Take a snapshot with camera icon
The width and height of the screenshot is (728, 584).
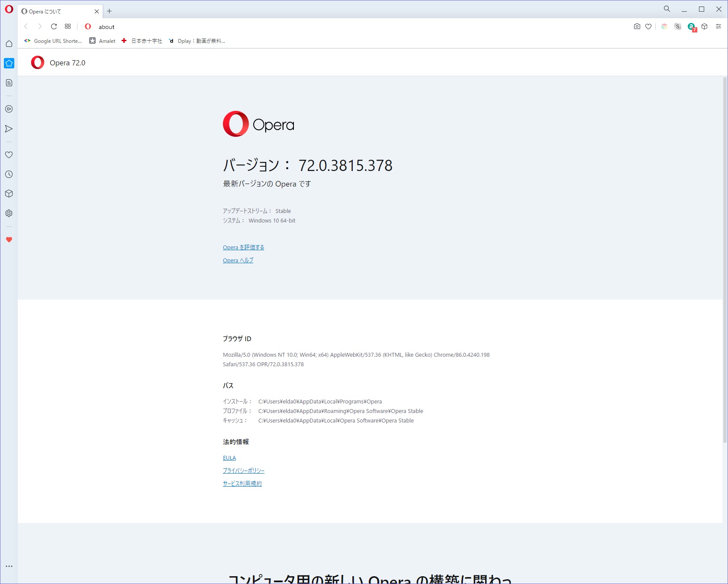click(x=637, y=26)
